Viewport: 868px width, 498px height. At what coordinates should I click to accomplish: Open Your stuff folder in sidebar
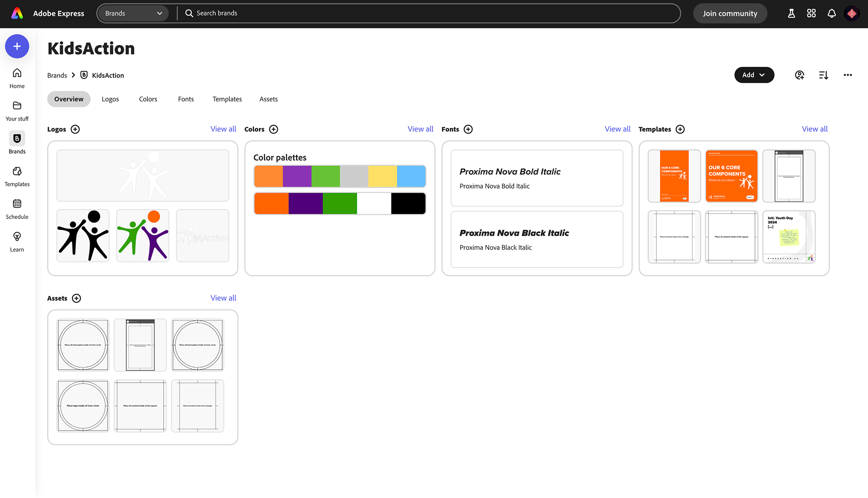click(17, 111)
